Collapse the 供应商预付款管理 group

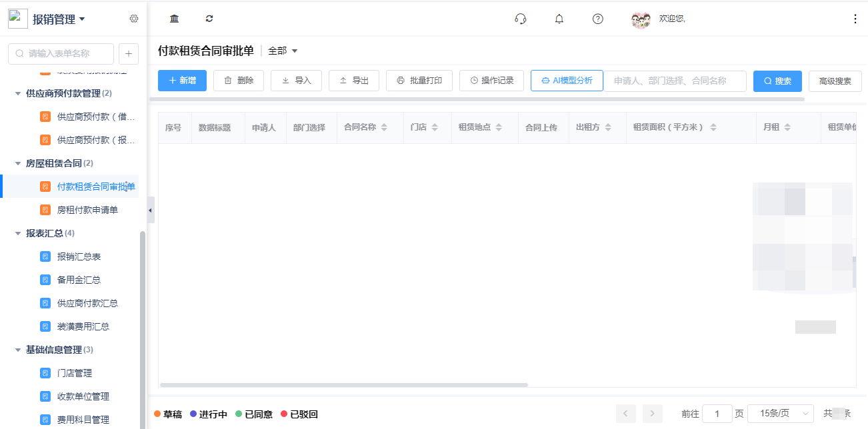18,93
